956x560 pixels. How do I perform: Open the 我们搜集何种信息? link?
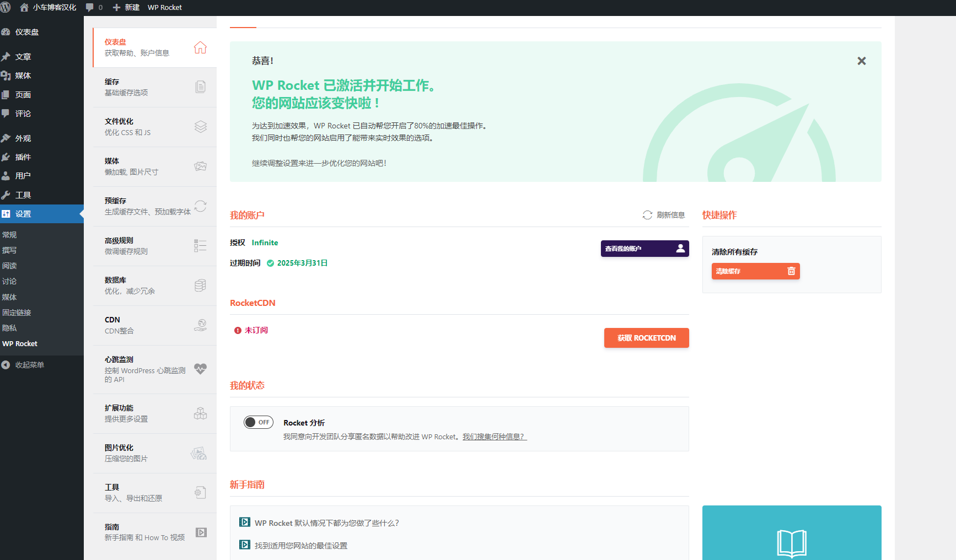495,437
